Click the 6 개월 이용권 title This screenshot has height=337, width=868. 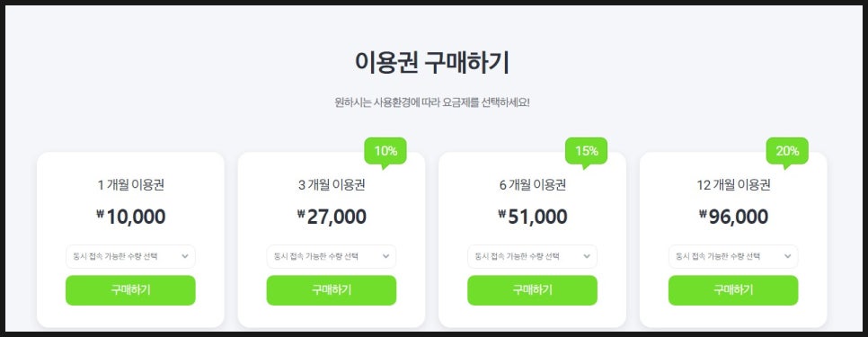click(x=533, y=185)
